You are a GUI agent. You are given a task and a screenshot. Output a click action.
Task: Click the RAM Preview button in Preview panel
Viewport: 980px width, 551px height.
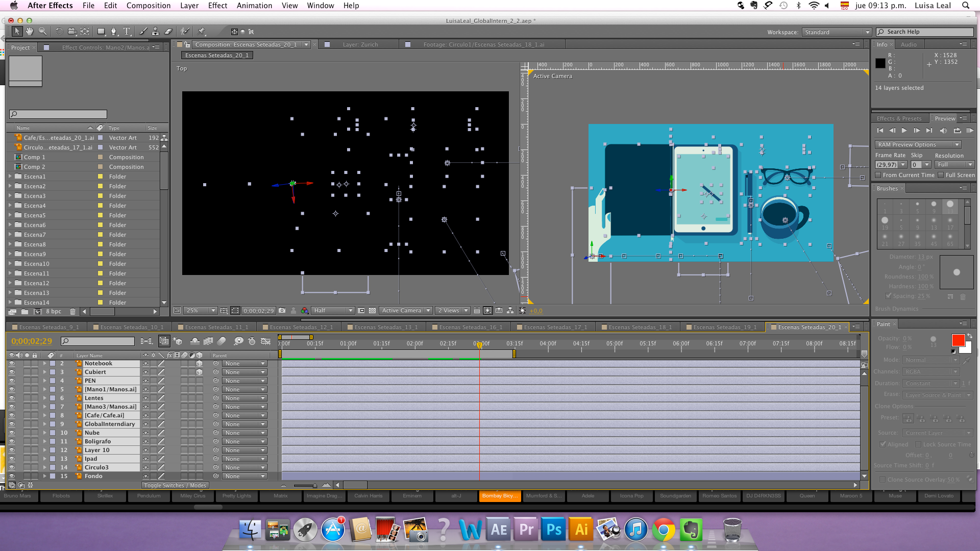[x=970, y=131]
